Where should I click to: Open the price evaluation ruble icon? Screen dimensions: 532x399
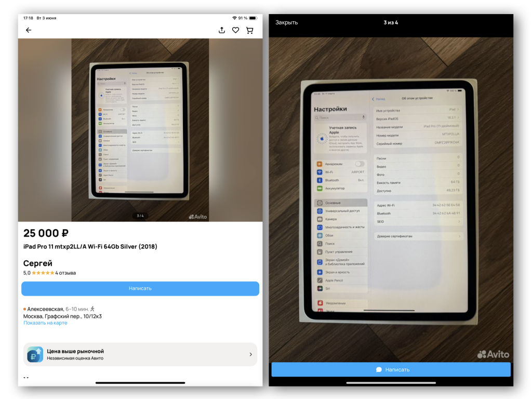click(x=35, y=354)
